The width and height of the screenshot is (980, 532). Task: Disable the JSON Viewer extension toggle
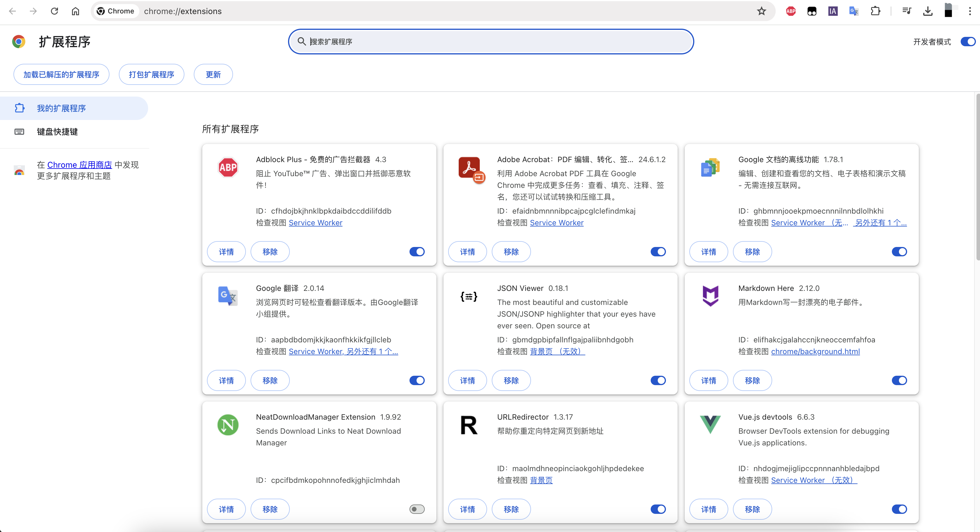point(658,380)
